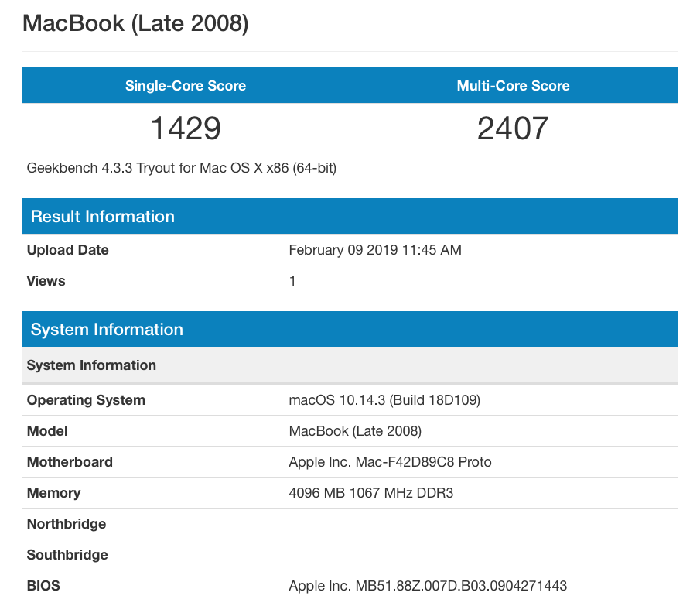The width and height of the screenshot is (700, 613).
Task: Click the blue System Information section header
Action: [350, 329]
